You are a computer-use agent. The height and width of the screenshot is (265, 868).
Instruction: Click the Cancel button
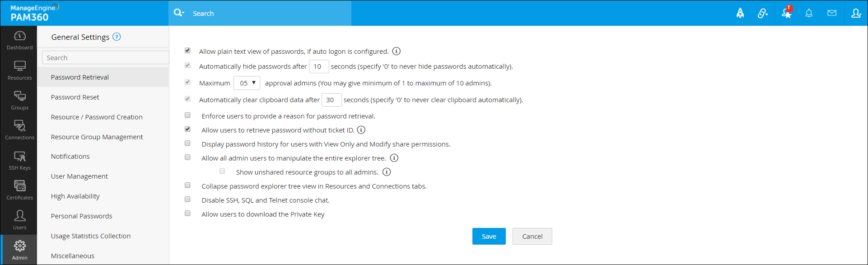point(532,236)
